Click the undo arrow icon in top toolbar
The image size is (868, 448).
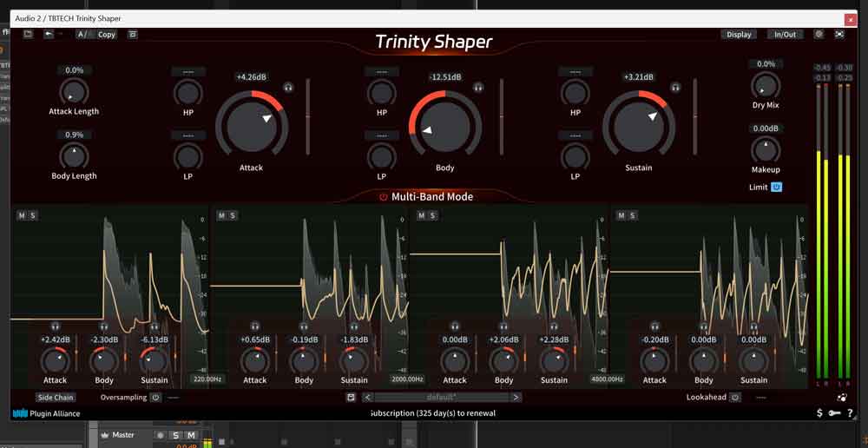(49, 35)
